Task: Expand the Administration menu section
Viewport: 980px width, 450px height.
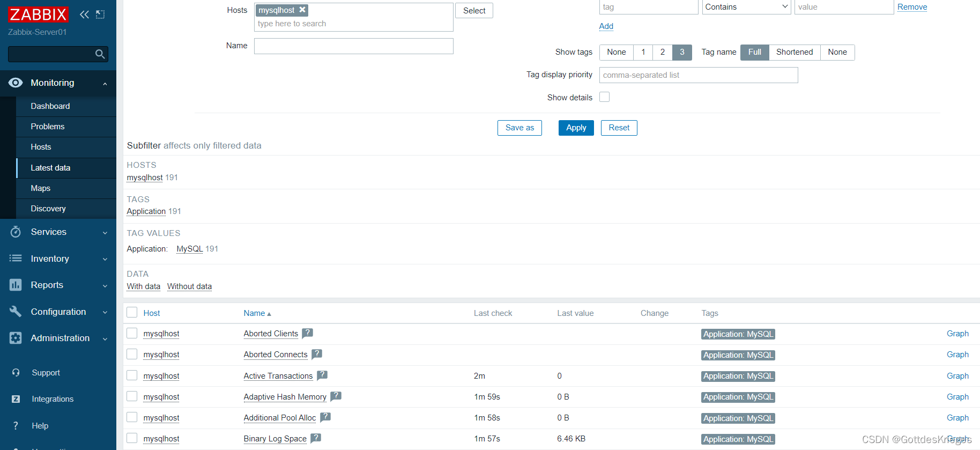Action: [105, 338]
